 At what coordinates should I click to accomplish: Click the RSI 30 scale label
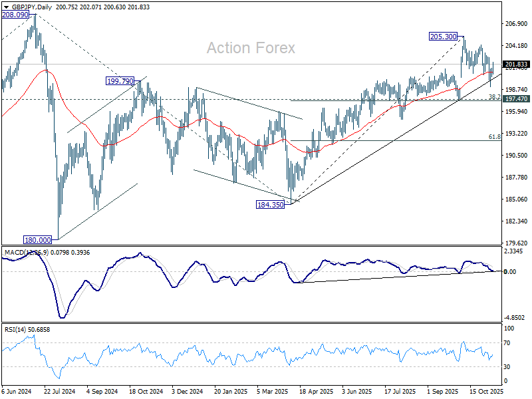pyautogui.click(x=507, y=367)
